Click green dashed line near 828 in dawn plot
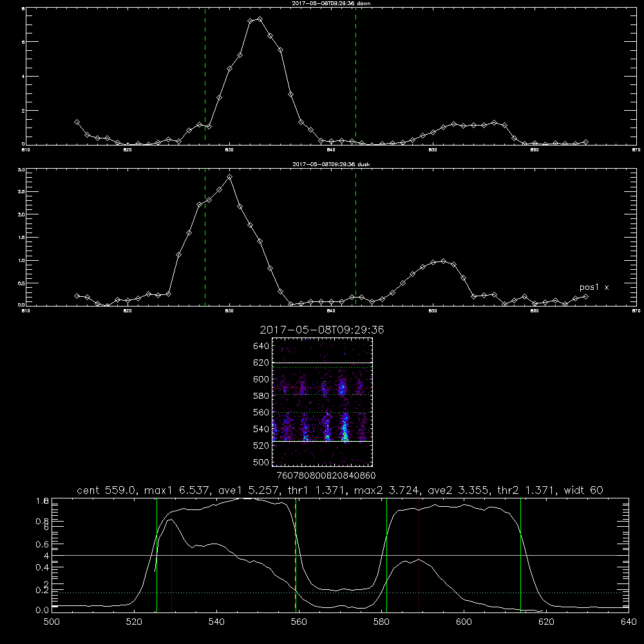The width and height of the screenshot is (644, 644). click(x=205, y=76)
